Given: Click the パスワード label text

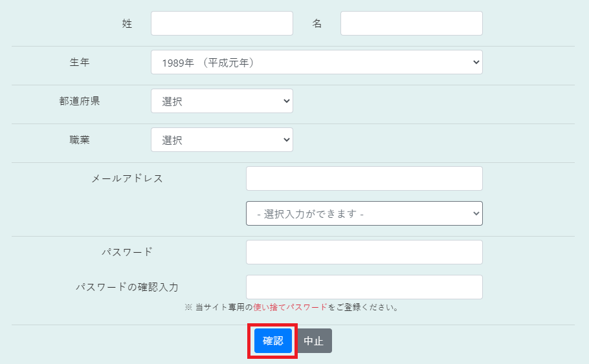Looking at the screenshot, I should (128, 252).
